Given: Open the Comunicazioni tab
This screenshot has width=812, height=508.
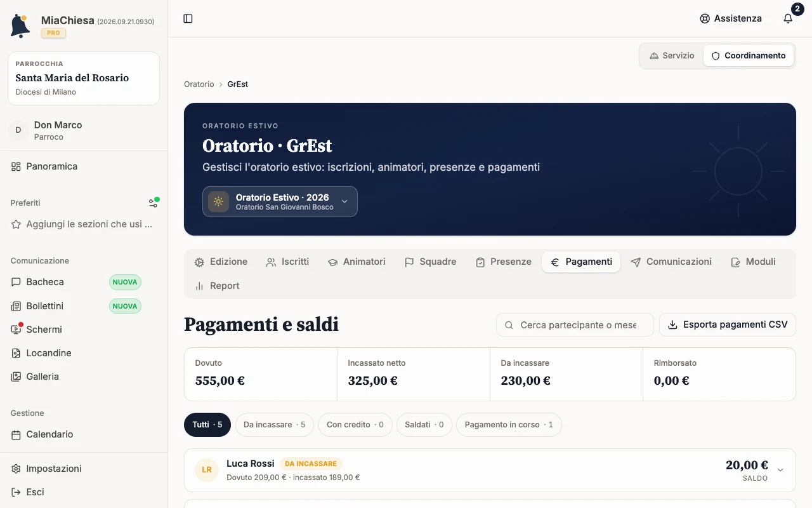Looking at the screenshot, I should pyautogui.click(x=671, y=262).
